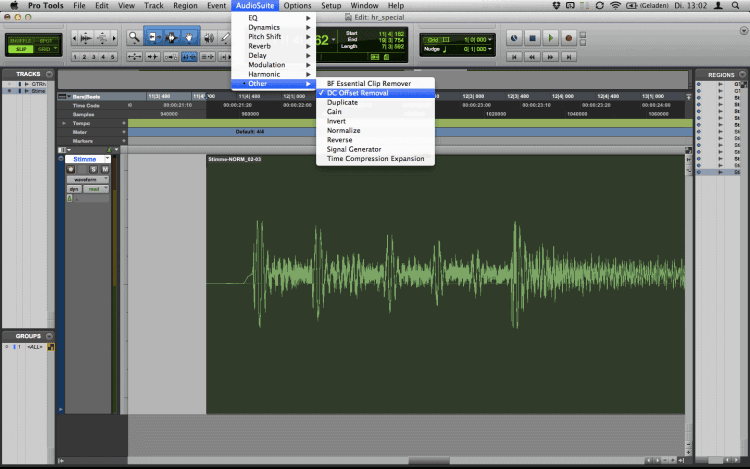The height and width of the screenshot is (469, 750).
Task: Open the Bars|Beats ruler dropdown
Action: pyautogui.click(x=69, y=97)
